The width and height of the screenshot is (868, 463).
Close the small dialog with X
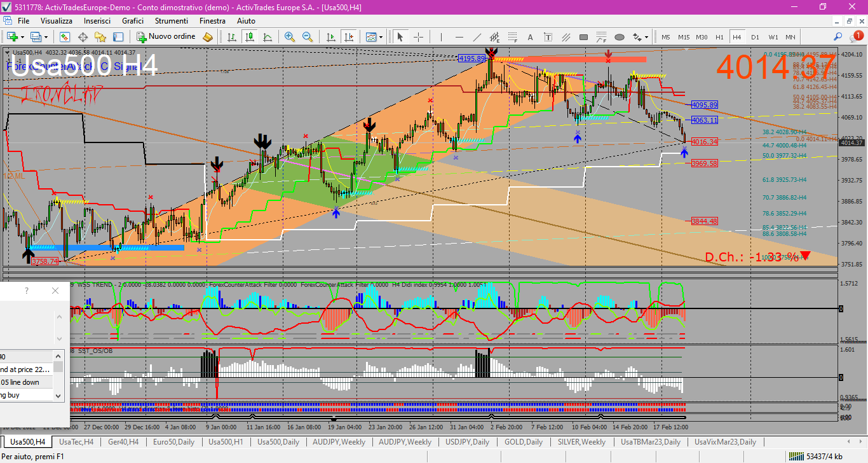pyautogui.click(x=55, y=291)
